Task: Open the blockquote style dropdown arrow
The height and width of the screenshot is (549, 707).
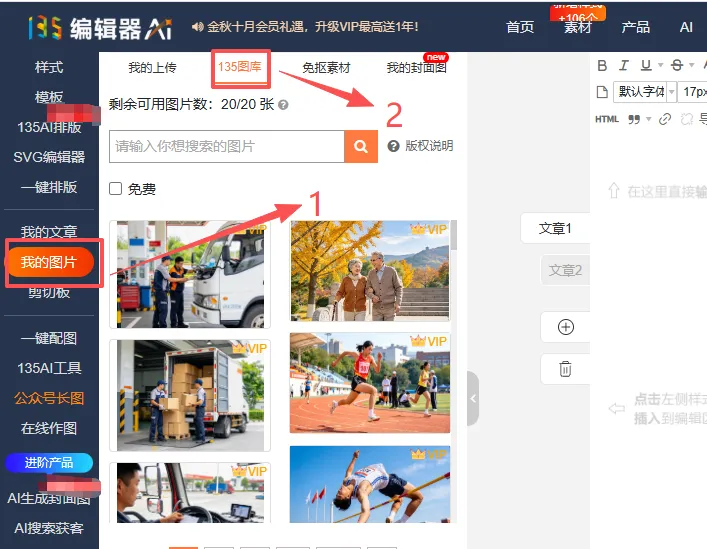Action: pyautogui.click(x=649, y=119)
